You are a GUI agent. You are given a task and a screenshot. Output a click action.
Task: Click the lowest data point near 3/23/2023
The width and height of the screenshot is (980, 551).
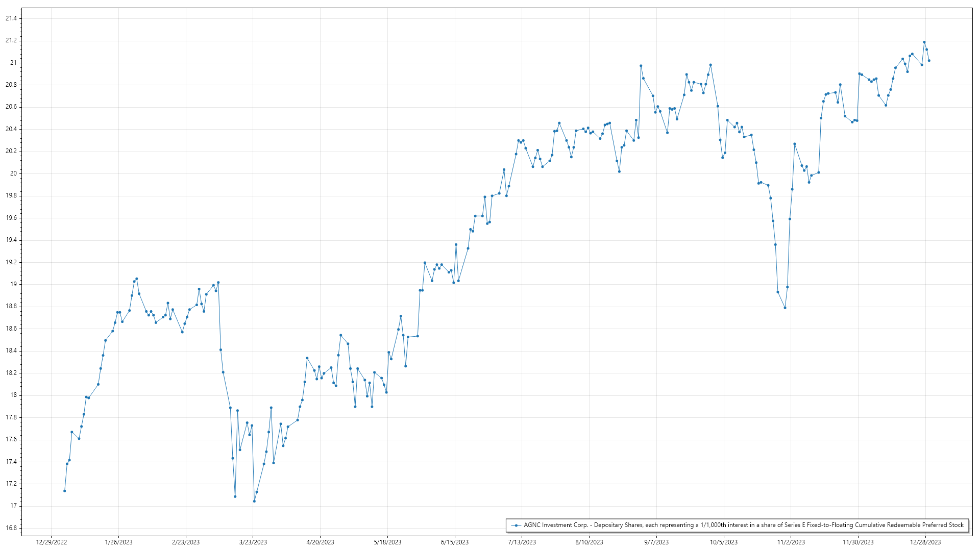(254, 501)
